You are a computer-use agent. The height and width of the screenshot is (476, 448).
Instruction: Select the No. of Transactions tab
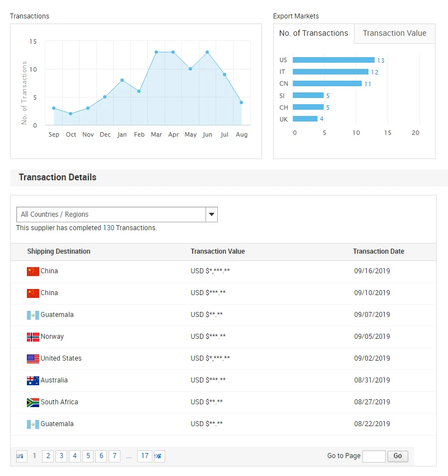[x=314, y=34]
